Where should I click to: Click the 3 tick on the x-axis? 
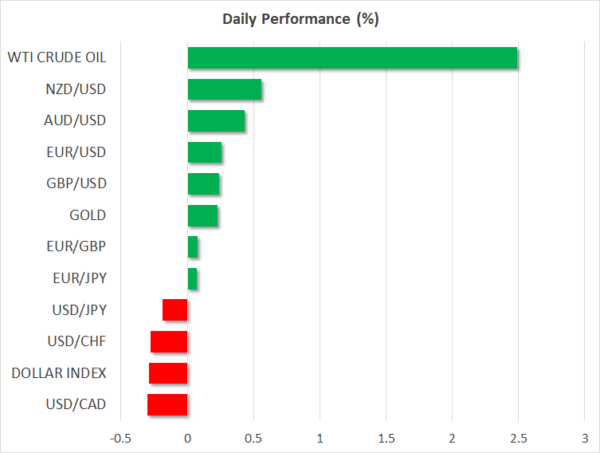point(584,438)
